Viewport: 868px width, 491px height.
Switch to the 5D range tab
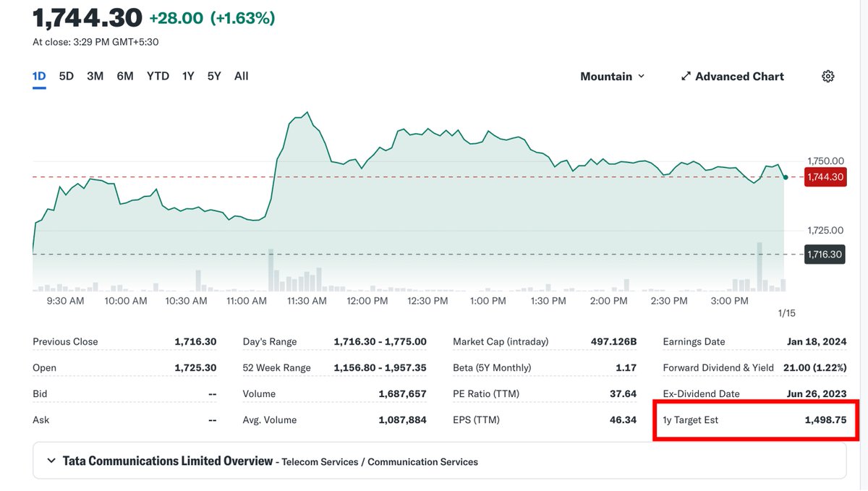click(67, 76)
